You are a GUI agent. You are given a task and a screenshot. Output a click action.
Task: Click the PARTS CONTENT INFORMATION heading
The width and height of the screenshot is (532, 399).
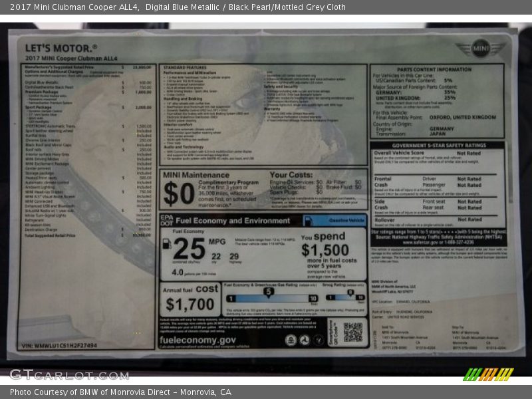point(434,69)
